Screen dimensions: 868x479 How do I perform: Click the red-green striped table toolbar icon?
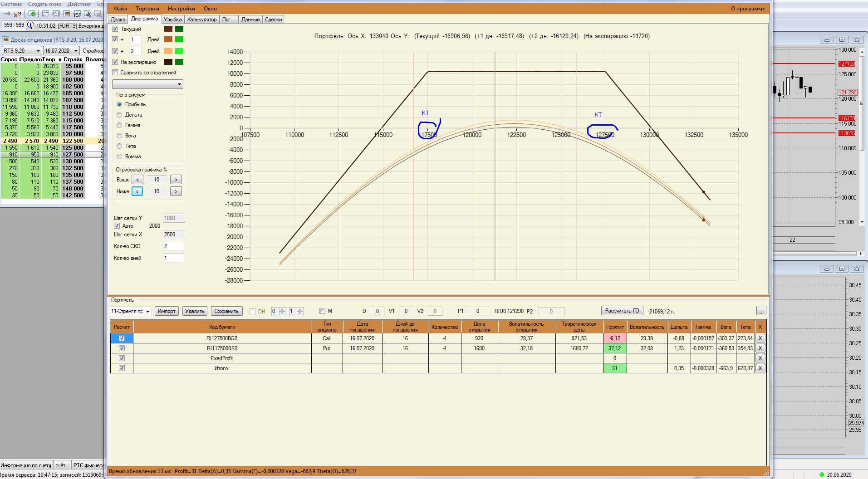67,14
